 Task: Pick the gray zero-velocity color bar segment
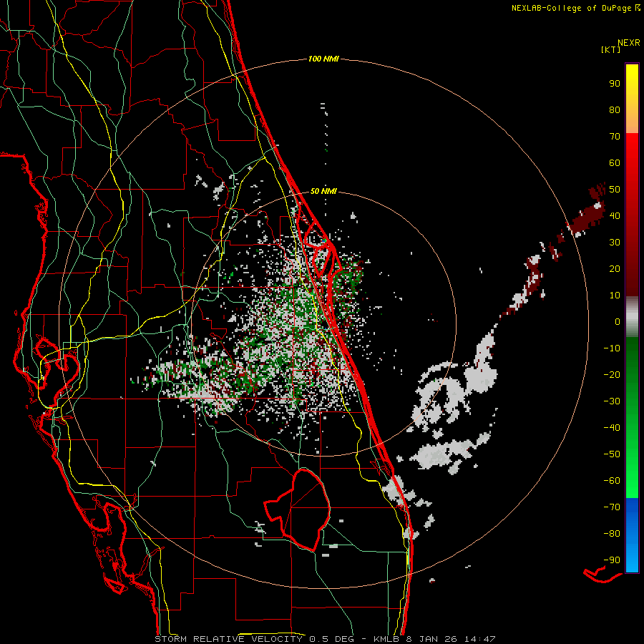632,317
